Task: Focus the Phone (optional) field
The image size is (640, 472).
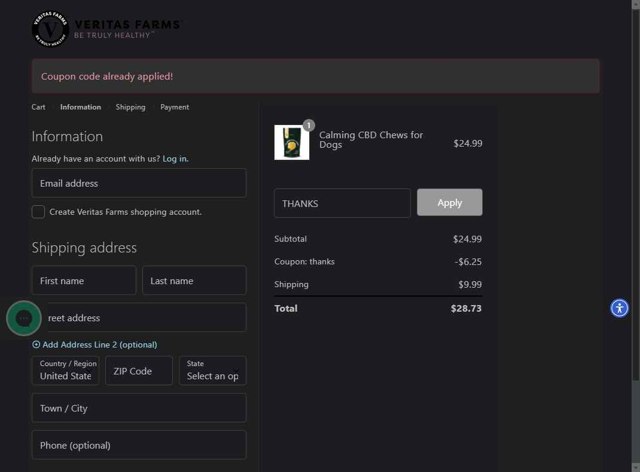Action: [139, 445]
